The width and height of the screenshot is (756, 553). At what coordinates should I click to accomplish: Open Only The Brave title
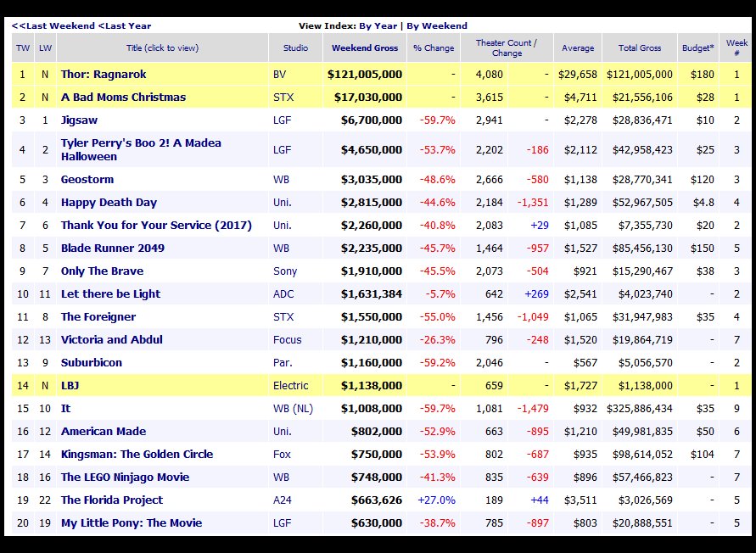click(x=102, y=271)
